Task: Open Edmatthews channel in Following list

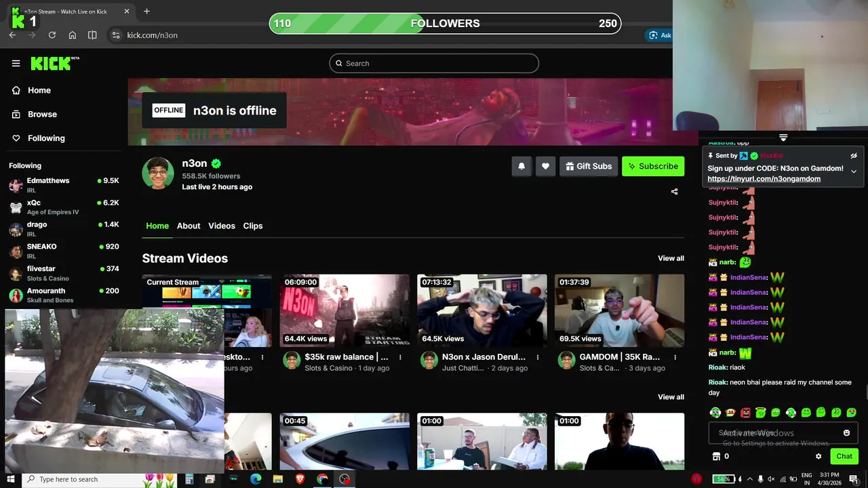Action: tap(64, 185)
